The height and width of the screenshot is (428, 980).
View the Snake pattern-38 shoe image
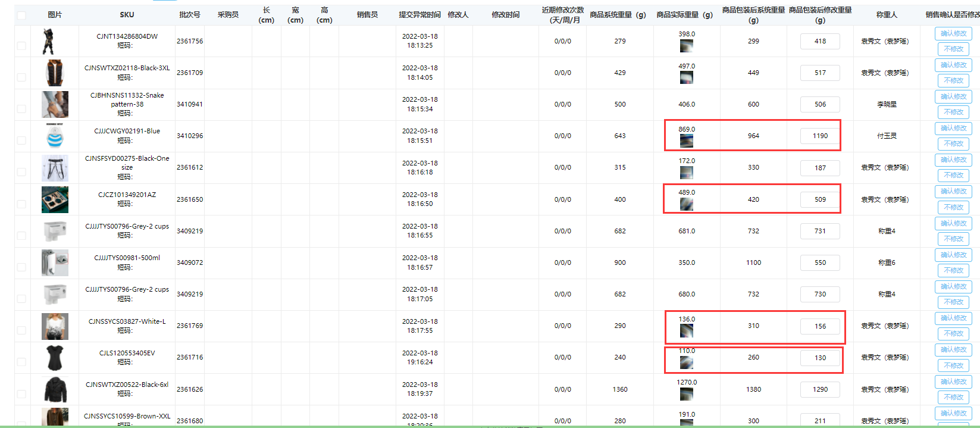point(55,104)
